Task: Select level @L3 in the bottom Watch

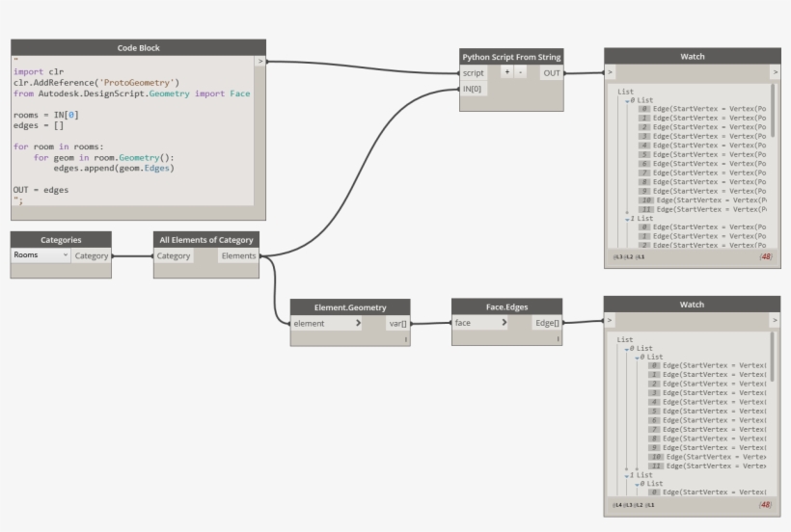Action: click(x=628, y=505)
